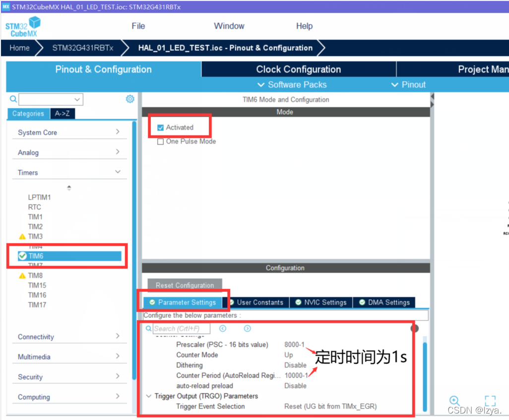The image size is (509, 420).
Task: Open the Help menu
Action: pos(304,26)
